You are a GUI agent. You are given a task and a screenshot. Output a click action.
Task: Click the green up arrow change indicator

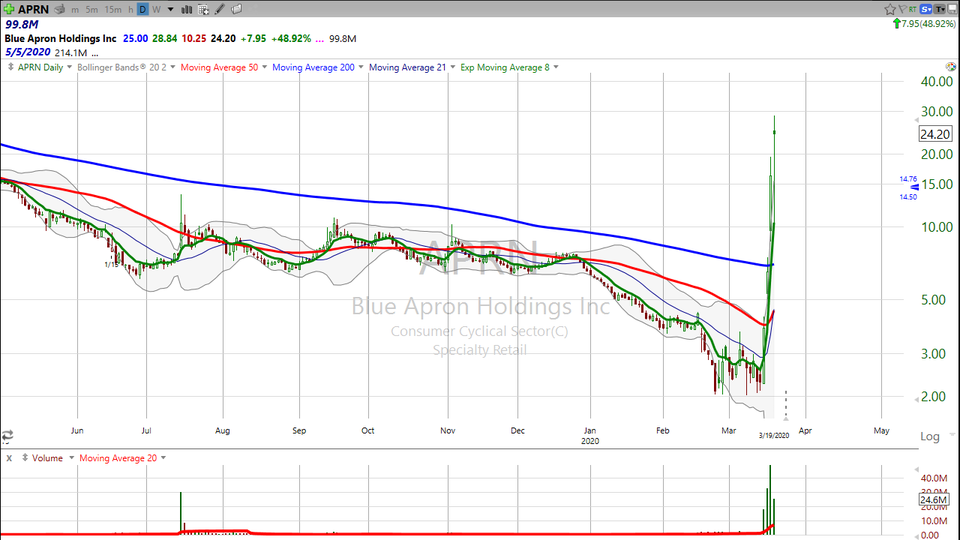(897, 24)
